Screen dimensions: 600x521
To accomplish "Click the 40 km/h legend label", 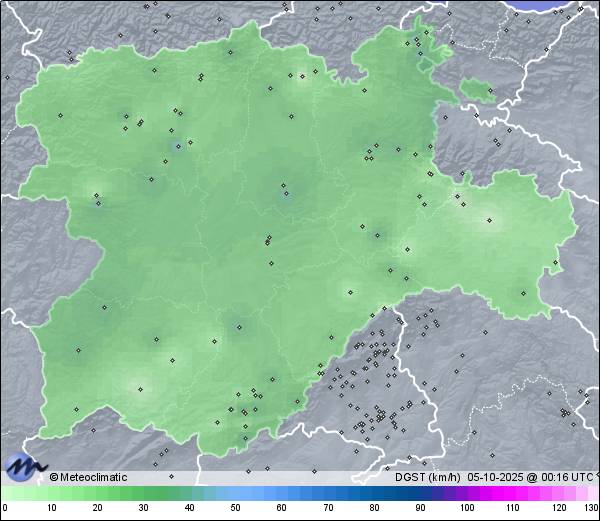I will 189,508.
